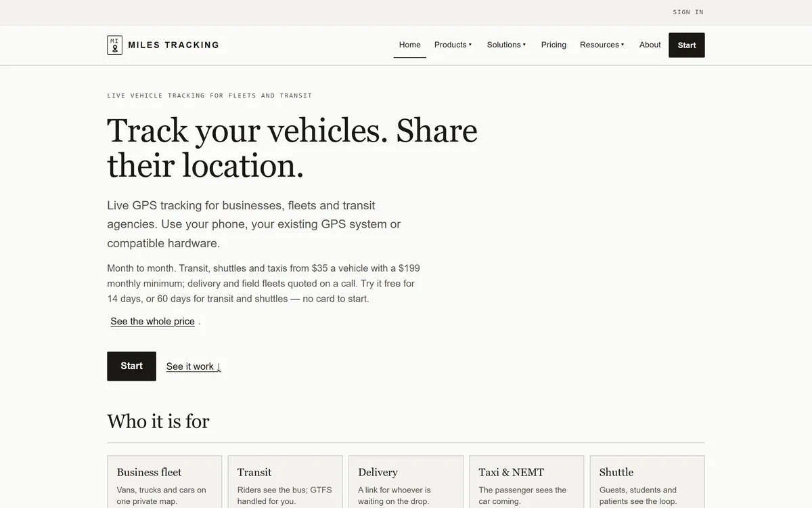Click the Live vehicle tracking tagline text
The height and width of the screenshot is (508, 812).
tap(210, 96)
